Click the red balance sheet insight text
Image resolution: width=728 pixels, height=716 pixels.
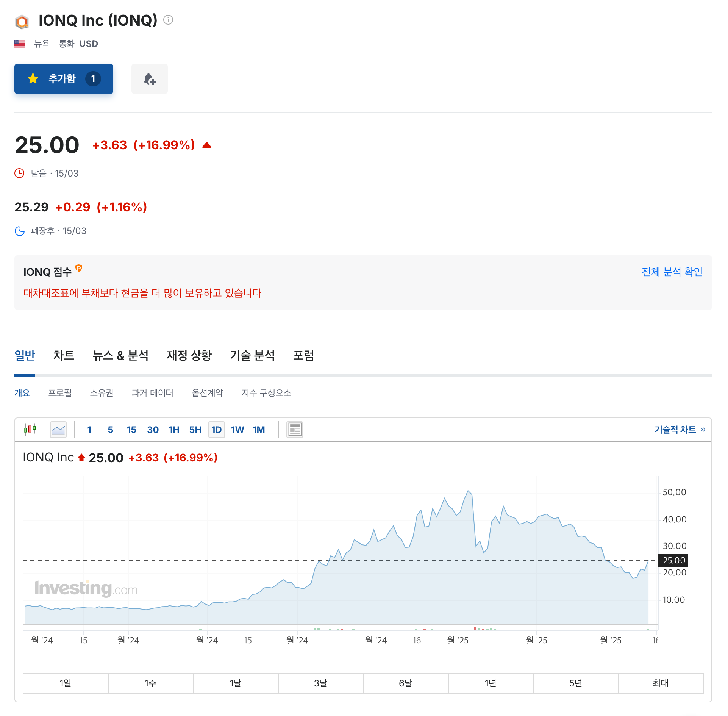click(142, 293)
